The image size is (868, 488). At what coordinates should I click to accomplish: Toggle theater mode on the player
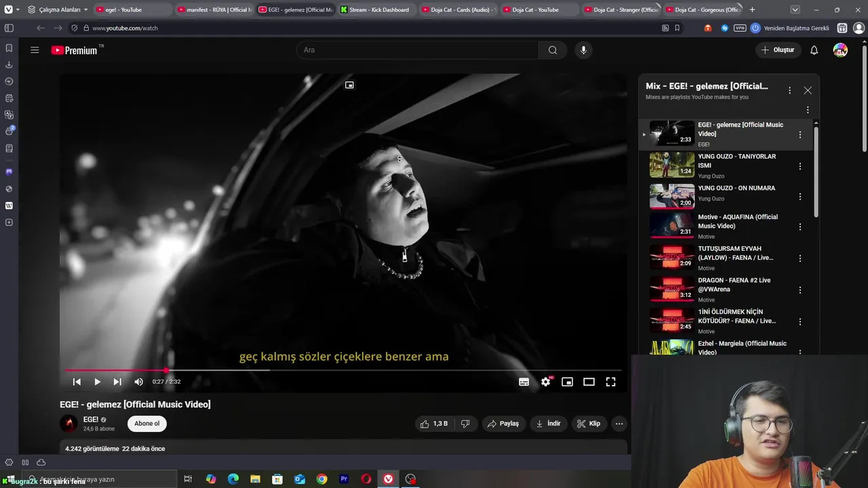[589, 382]
